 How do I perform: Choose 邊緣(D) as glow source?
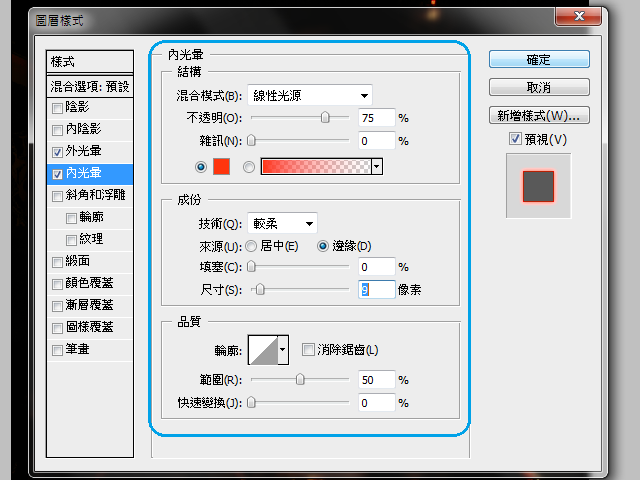(x=322, y=246)
